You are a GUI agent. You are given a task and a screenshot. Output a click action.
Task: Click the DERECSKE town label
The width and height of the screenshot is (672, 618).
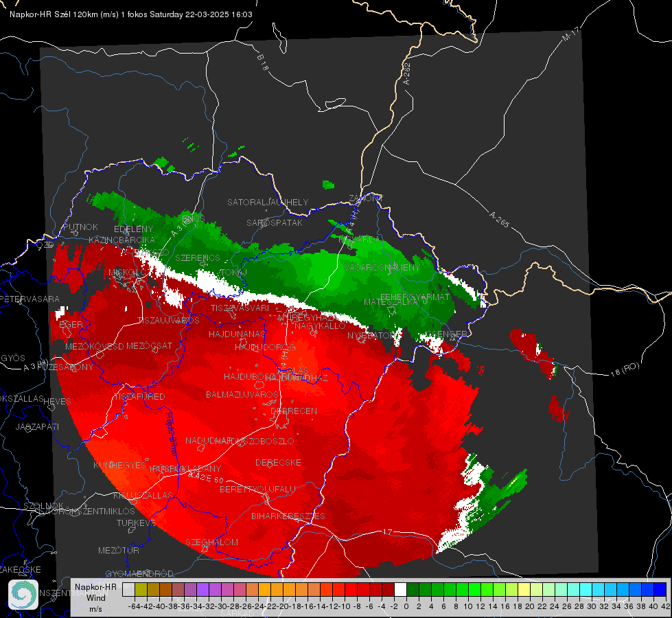tap(278, 463)
